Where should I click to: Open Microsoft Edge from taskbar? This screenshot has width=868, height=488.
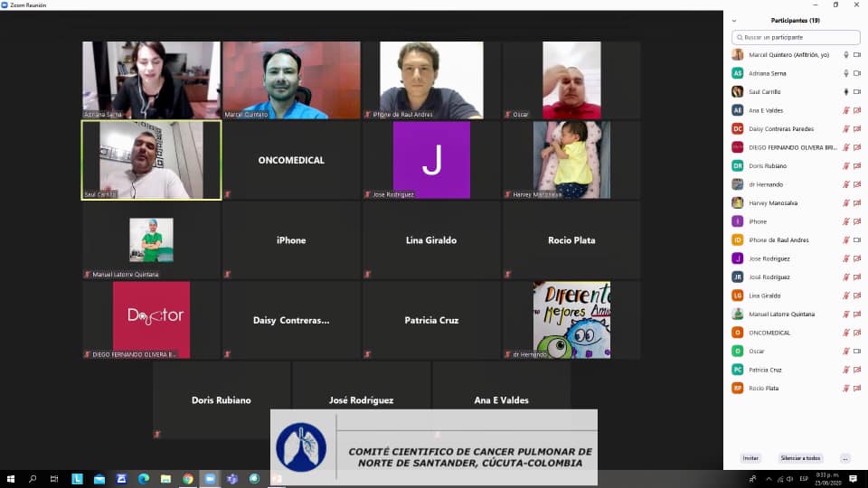[x=144, y=479]
